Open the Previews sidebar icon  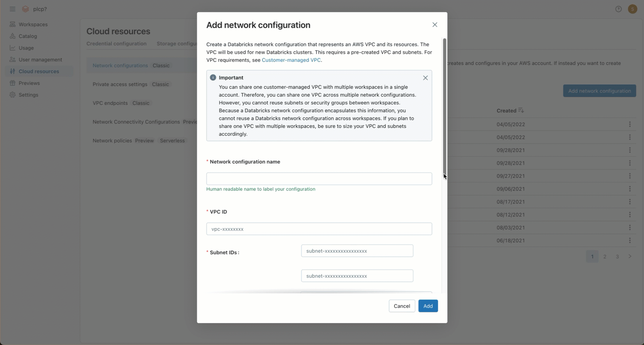click(x=13, y=83)
